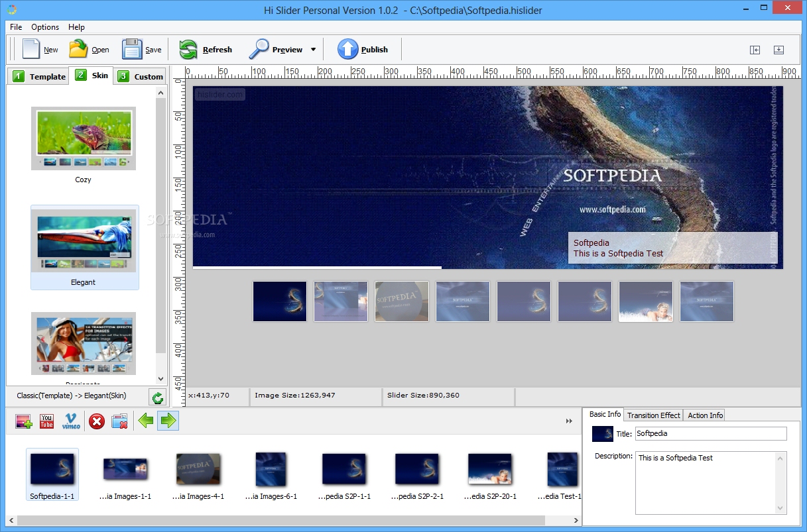The image size is (807, 532).
Task: Switch to the Skin tab
Action: coord(92,75)
